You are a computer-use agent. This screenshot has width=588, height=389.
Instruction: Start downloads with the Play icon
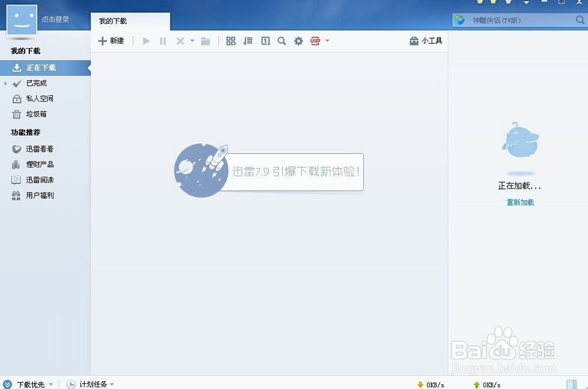tap(146, 41)
